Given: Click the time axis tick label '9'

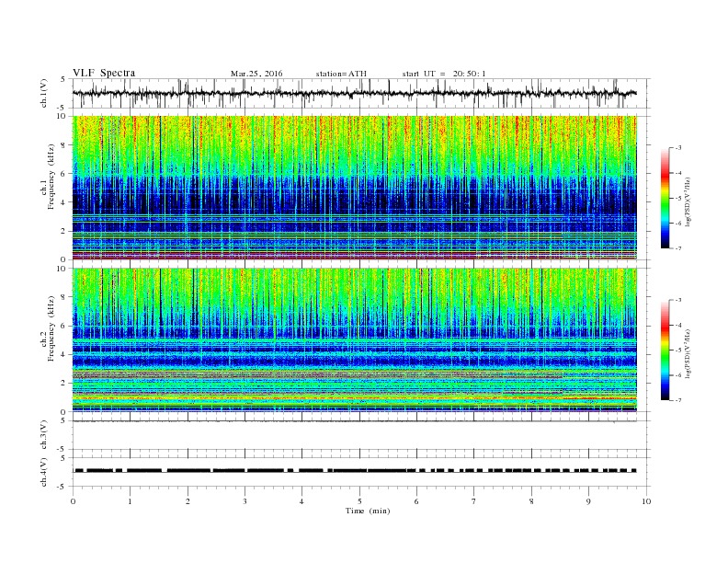Looking at the screenshot, I should point(588,501).
